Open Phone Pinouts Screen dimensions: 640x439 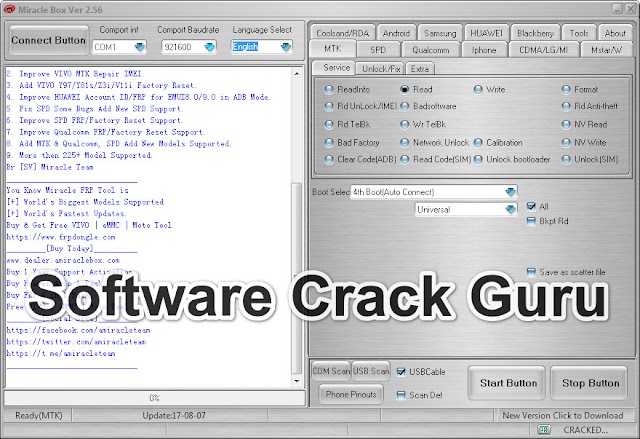(351, 394)
